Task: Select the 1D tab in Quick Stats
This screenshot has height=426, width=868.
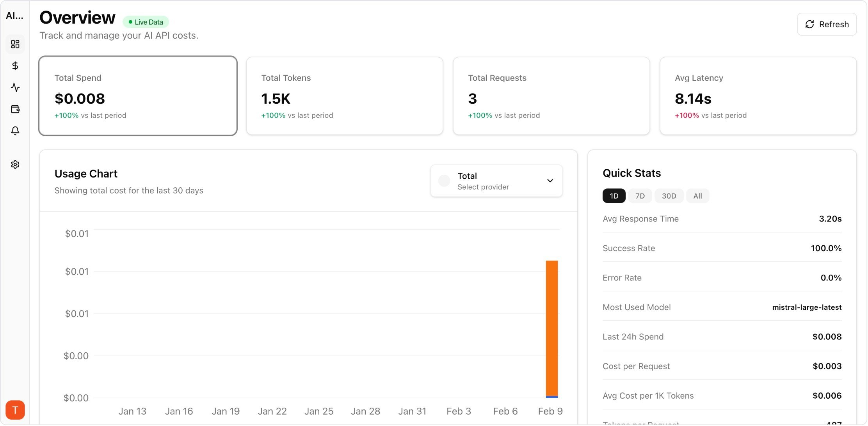Action: (614, 195)
